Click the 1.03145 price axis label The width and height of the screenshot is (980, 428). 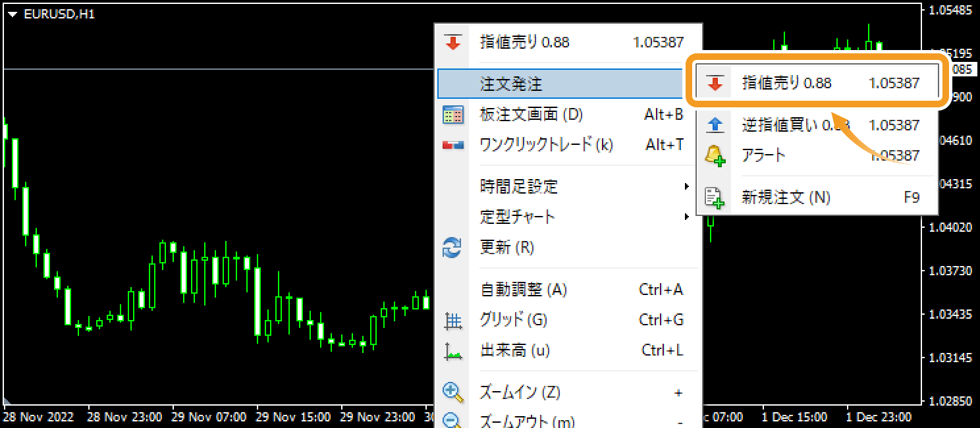(x=950, y=358)
